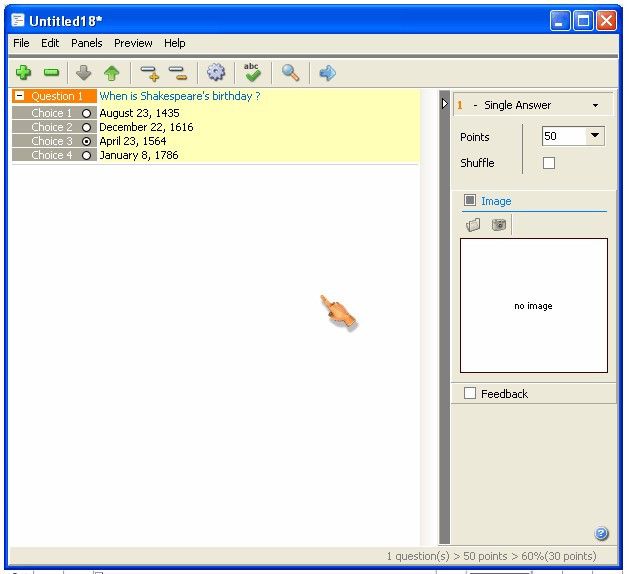Close the Untitled18 window

(x=607, y=20)
